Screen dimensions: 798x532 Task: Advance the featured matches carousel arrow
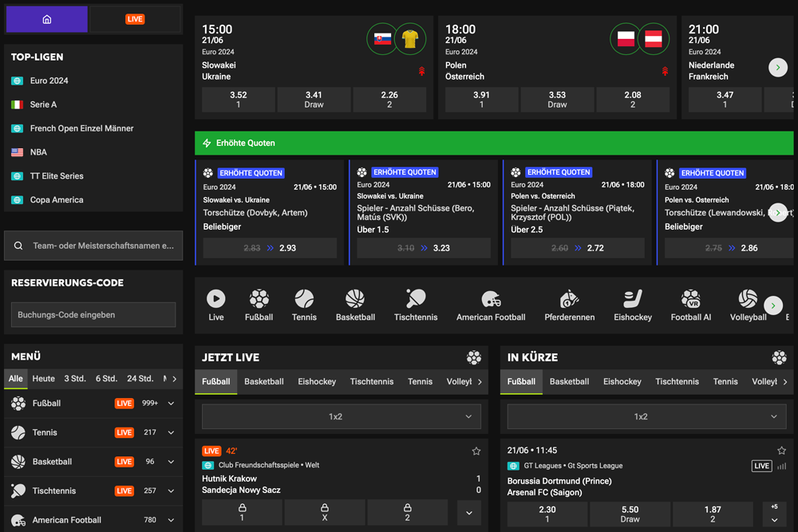coord(777,67)
